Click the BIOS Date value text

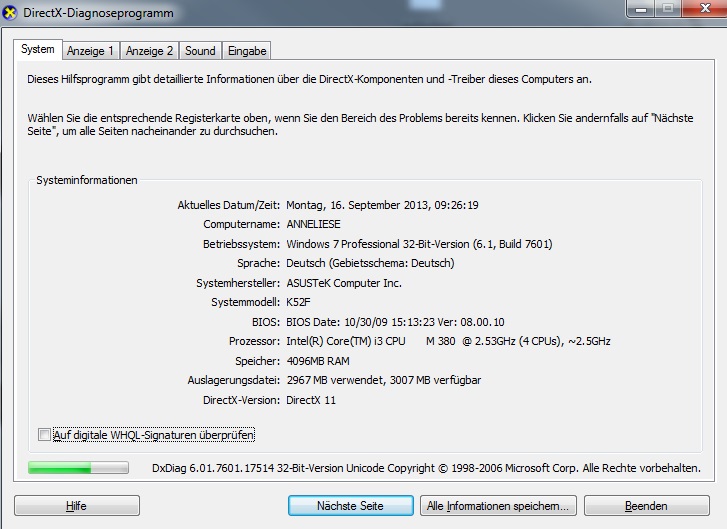395,322
